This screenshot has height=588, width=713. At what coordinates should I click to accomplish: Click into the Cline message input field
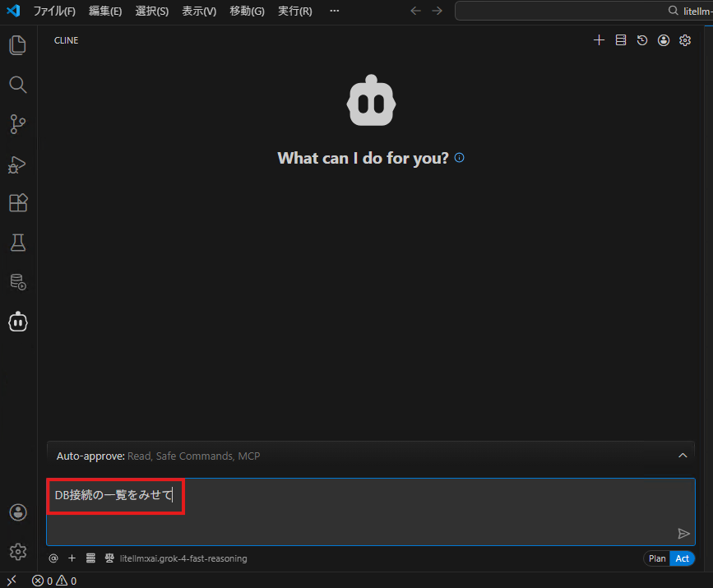click(x=371, y=512)
